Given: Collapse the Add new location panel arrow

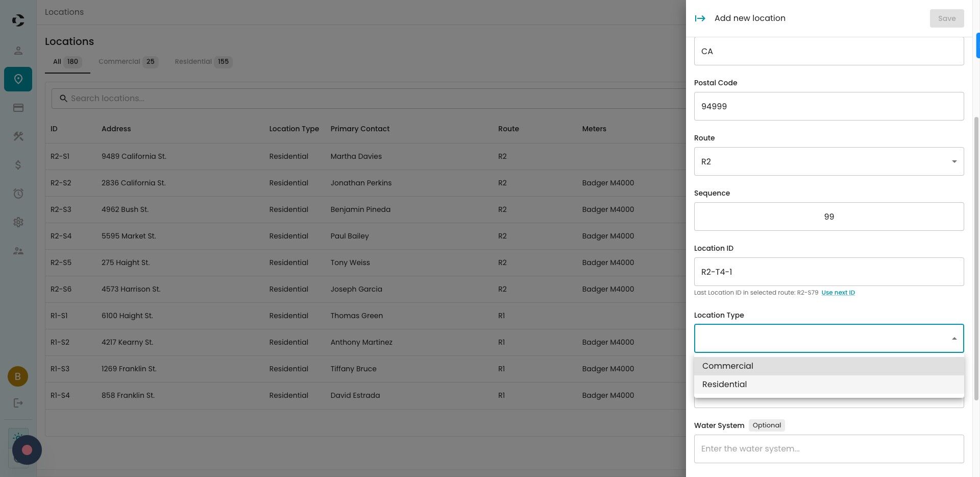Looking at the screenshot, I should click(700, 18).
